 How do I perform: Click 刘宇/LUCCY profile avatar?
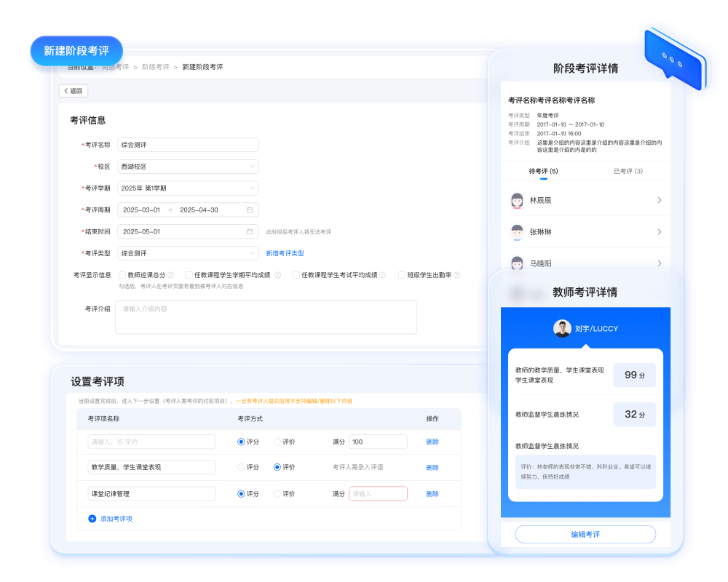pyautogui.click(x=561, y=329)
